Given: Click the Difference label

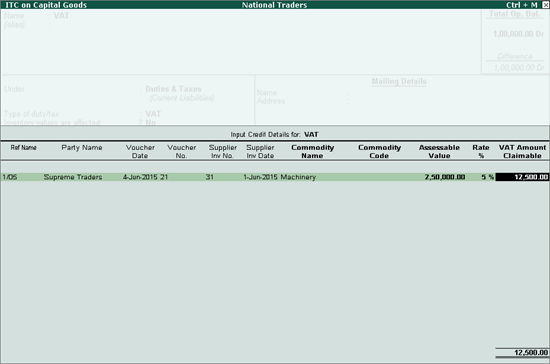Looking at the screenshot, I should [x=515, y=56].
